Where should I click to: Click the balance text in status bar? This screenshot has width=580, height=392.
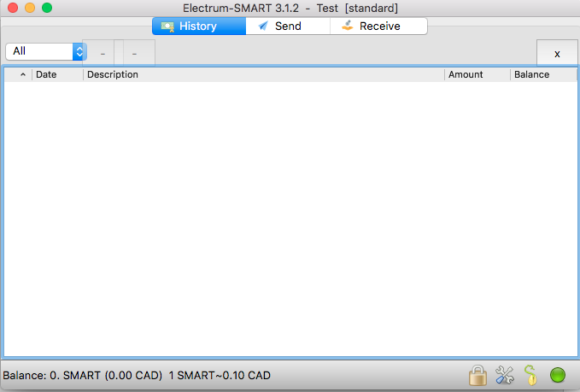(137, 376)
